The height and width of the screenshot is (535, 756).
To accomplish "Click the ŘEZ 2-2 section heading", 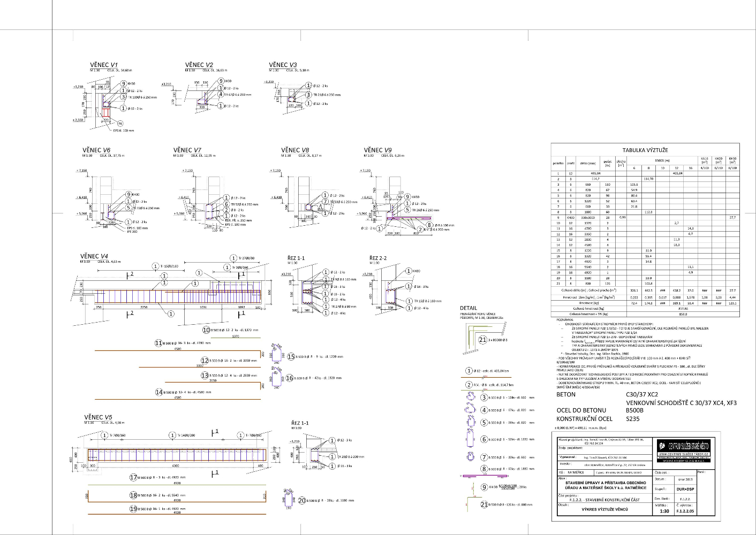I will pyautogui.click(x=378, y=258).
